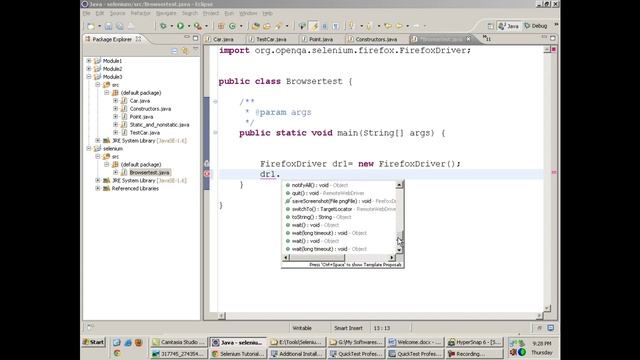Click the autocomplete list scroll-up arrow
640x360 pixels.
click(x=400, y=185)
